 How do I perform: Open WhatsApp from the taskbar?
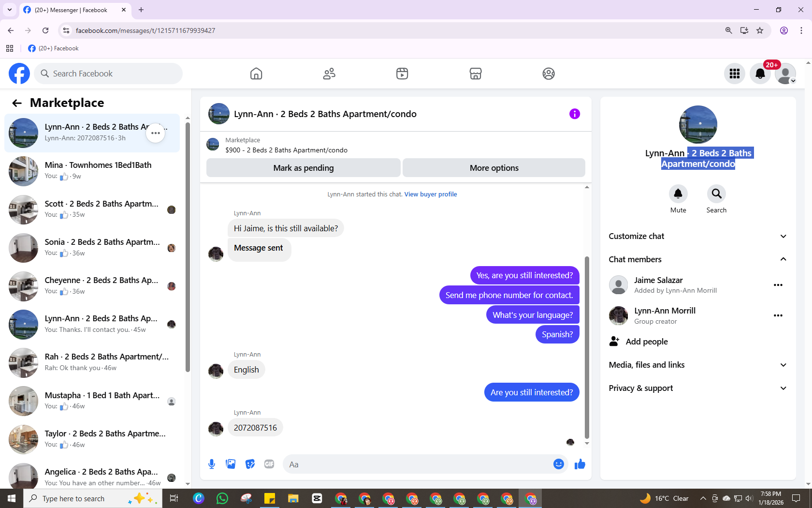coord(222,498)
